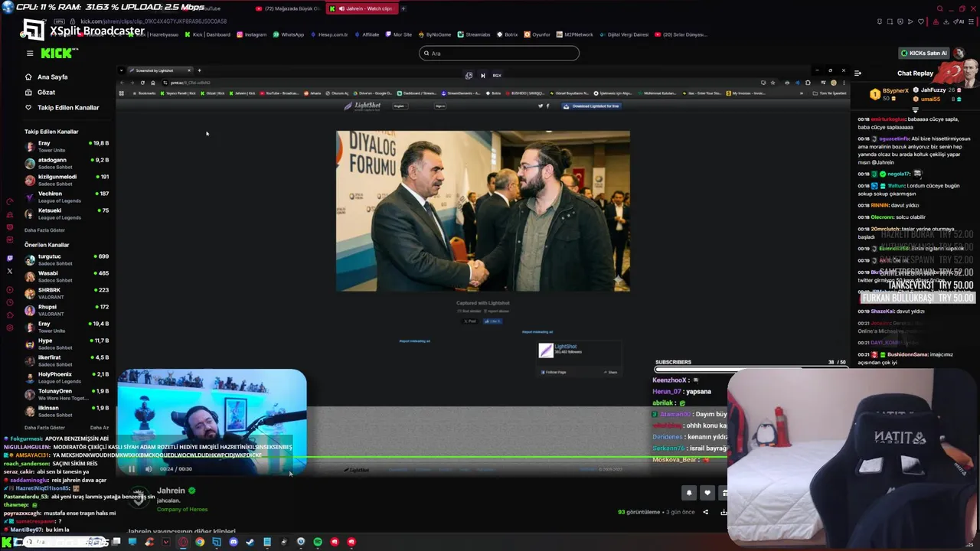Click the KICKs Satın Al button
Screen dimensions: 980x551
(923, 53)
